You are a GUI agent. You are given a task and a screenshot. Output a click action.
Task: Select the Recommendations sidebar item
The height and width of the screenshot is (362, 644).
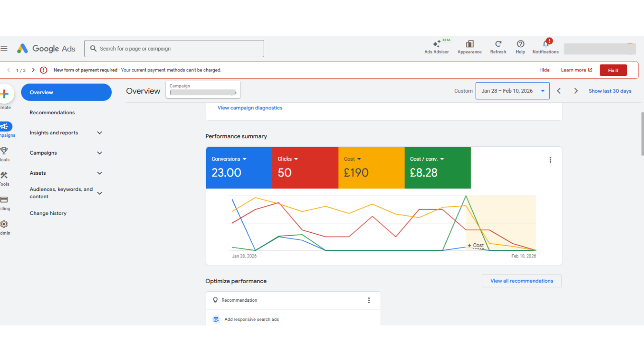click(52, 113)
